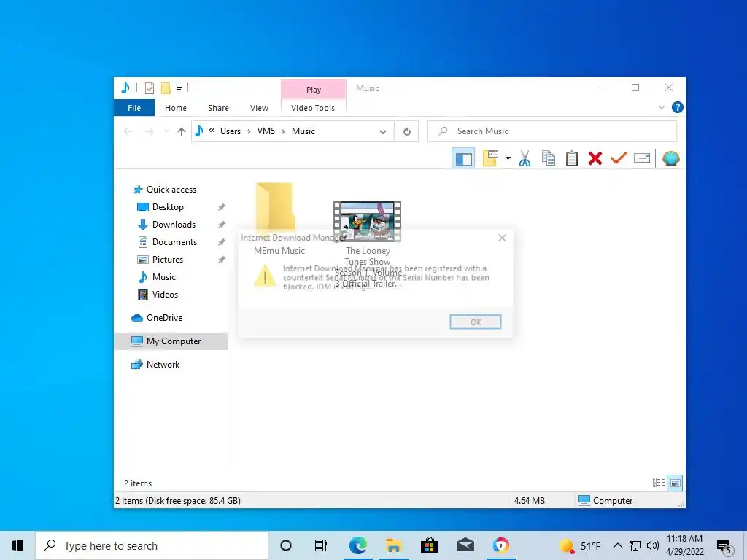Screen dimensions: 747x560
Task: Click the quick access Properties checkmark icon
Action: point(149,88)
